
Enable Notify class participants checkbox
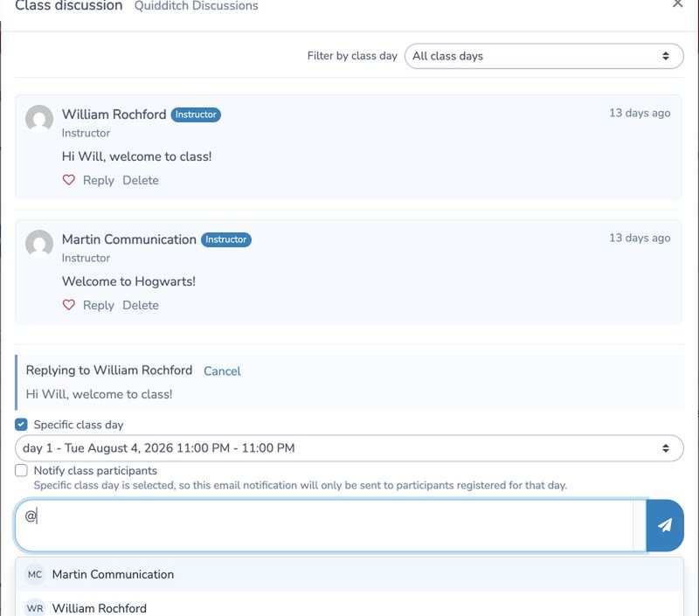tap(21, 470)
